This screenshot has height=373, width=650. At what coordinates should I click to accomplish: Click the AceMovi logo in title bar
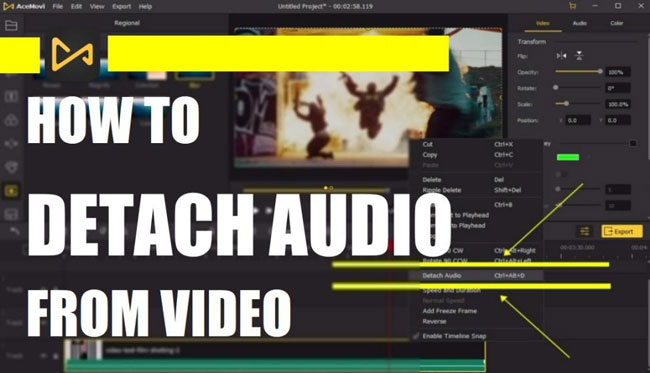point(24,6)
